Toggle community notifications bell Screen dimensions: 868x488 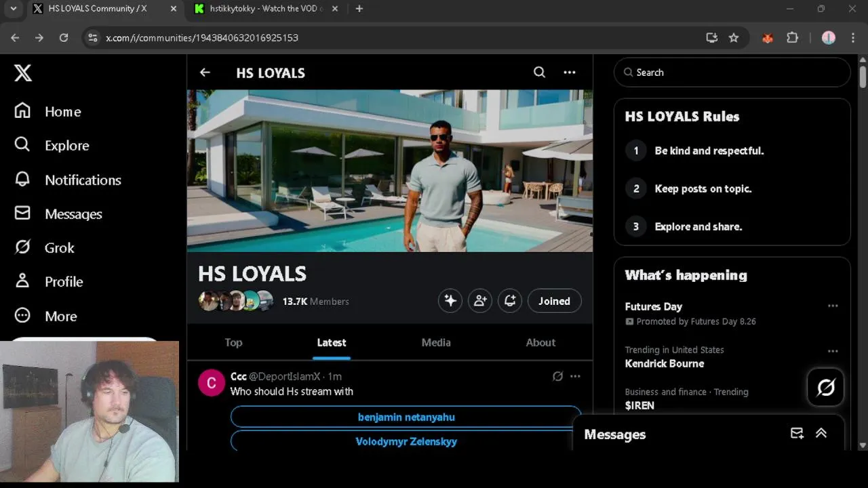(510, 301)
